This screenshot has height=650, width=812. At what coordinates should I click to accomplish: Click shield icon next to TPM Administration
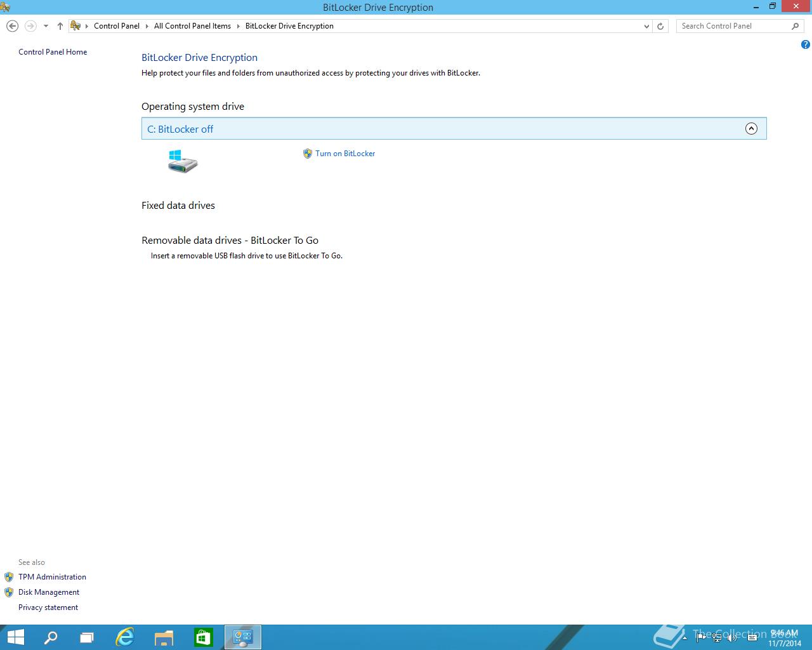9,577
